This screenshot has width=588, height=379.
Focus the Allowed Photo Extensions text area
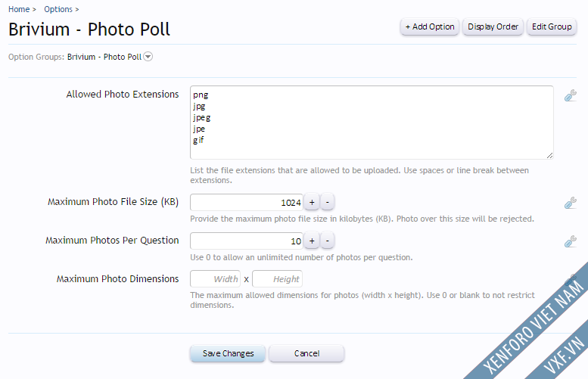[x=372, y=123]
